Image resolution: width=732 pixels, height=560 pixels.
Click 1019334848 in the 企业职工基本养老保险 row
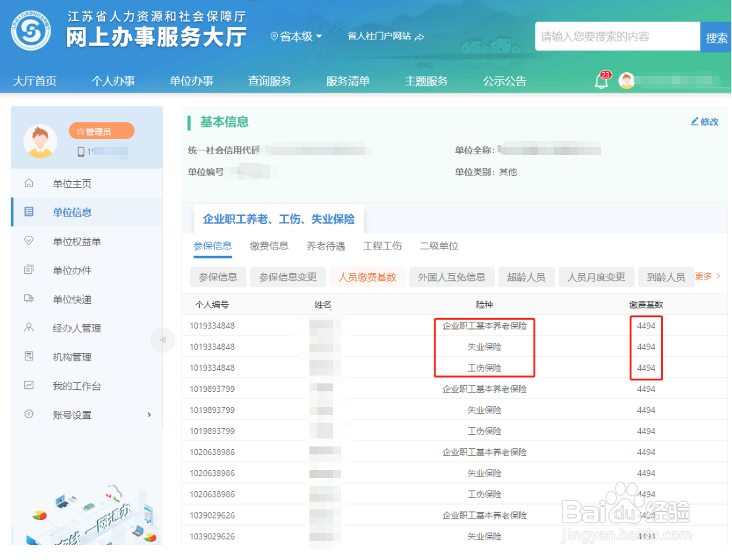212,326
